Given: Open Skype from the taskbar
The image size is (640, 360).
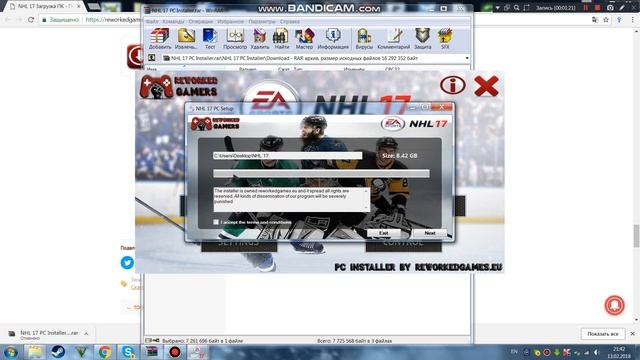Looking at the screenshot, I should pos(128,352).
